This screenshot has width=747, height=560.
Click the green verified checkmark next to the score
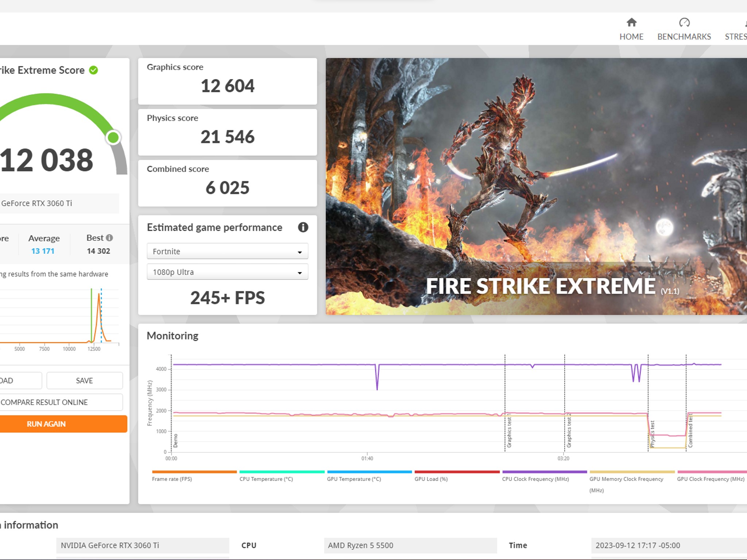[93, 70]
